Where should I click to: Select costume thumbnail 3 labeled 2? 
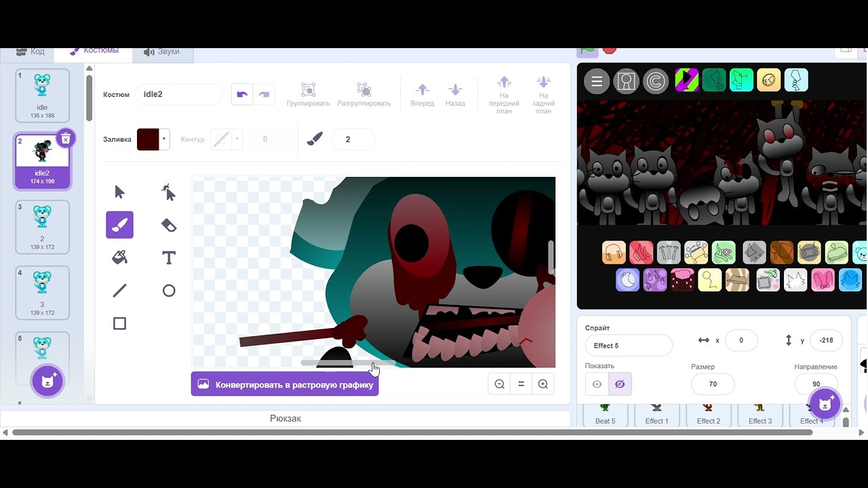click(x=42, y=227)
